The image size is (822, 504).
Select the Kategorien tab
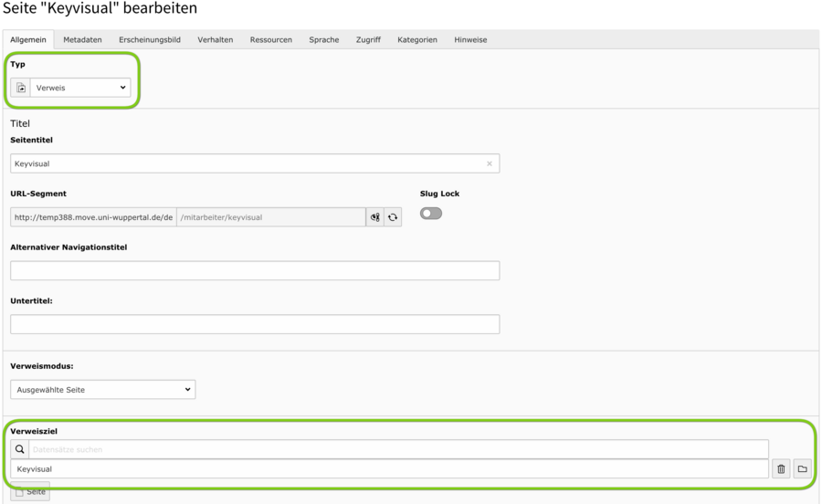pyautogui.click(x=417, y=40)
